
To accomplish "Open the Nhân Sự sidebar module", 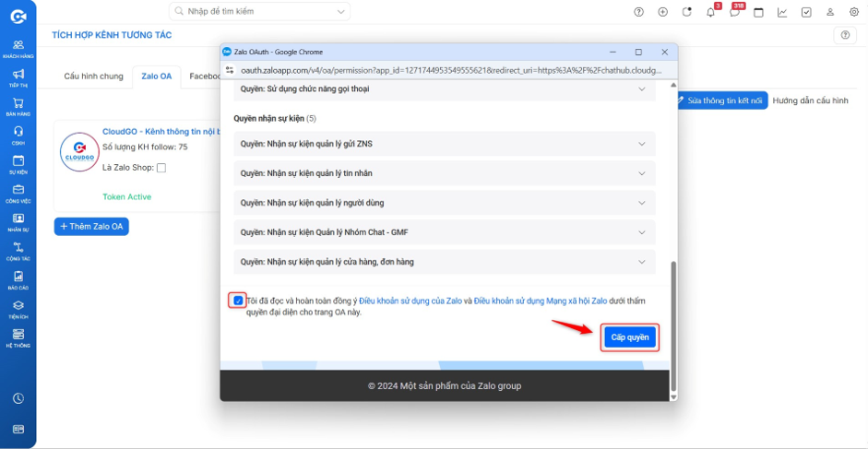I will pos(18,222).
